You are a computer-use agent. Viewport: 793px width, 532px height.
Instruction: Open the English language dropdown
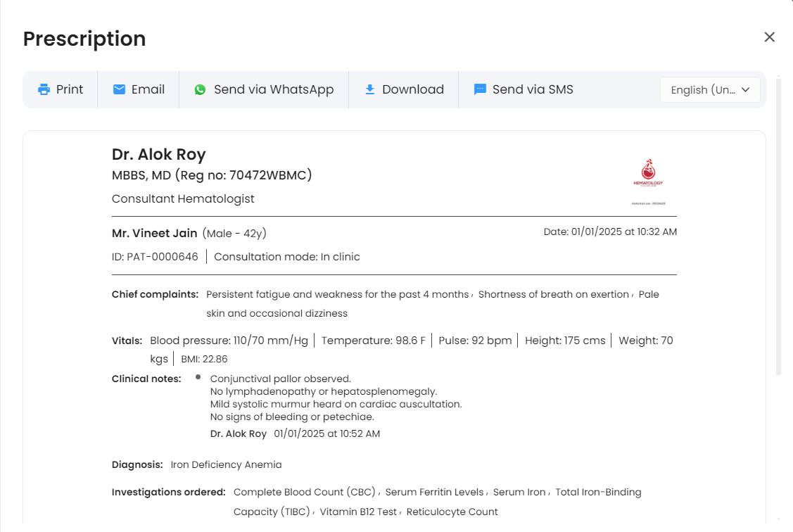(702, 90)
